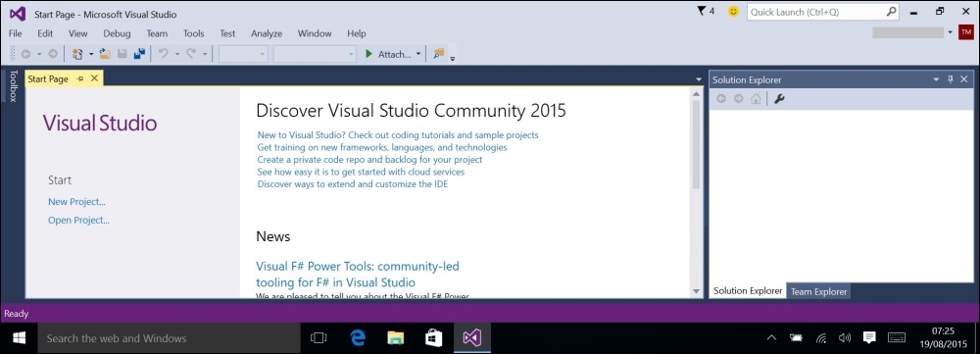Click the Find in Files toolbar icon
Screen dimensions: 980x354
point(439,54)
